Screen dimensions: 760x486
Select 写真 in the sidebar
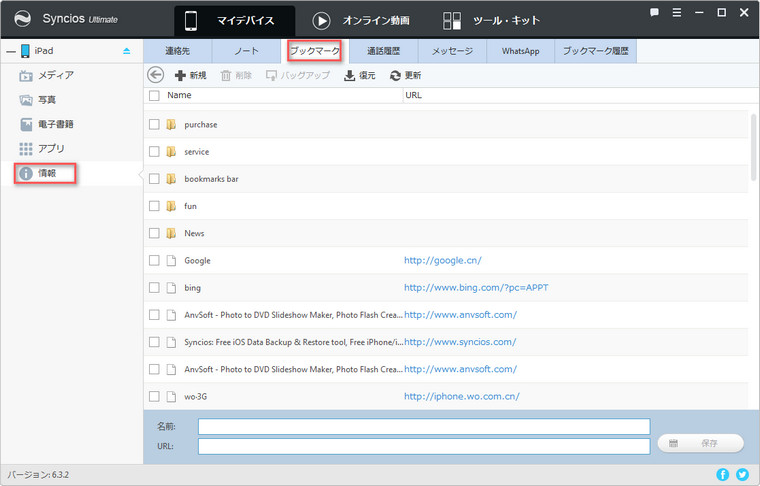click(x=38, y=100)
